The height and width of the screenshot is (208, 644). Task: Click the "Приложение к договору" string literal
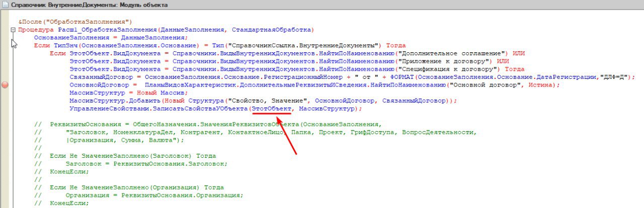click(x=443, y=61)
